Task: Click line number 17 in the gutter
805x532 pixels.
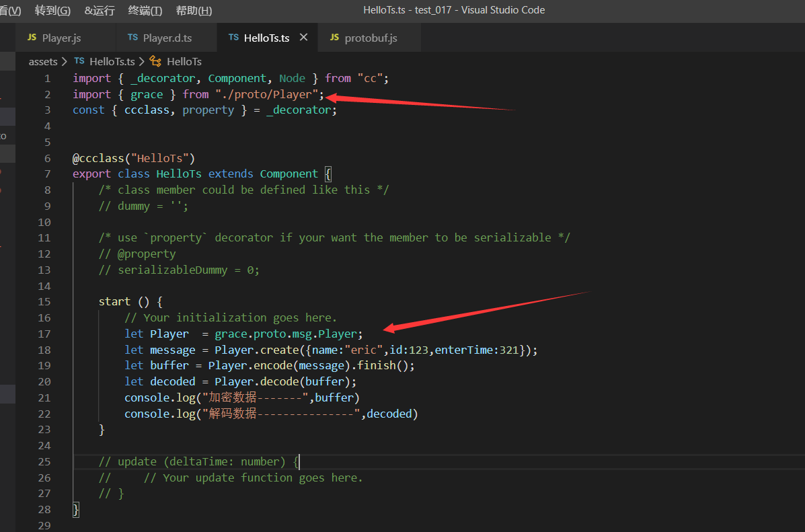Action: coord(44,334)
